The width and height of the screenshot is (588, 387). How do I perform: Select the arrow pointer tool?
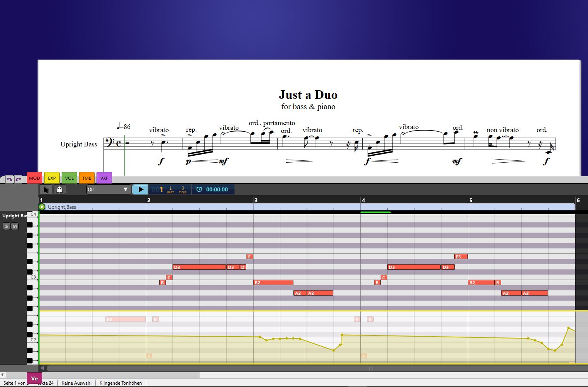point(46,189)
